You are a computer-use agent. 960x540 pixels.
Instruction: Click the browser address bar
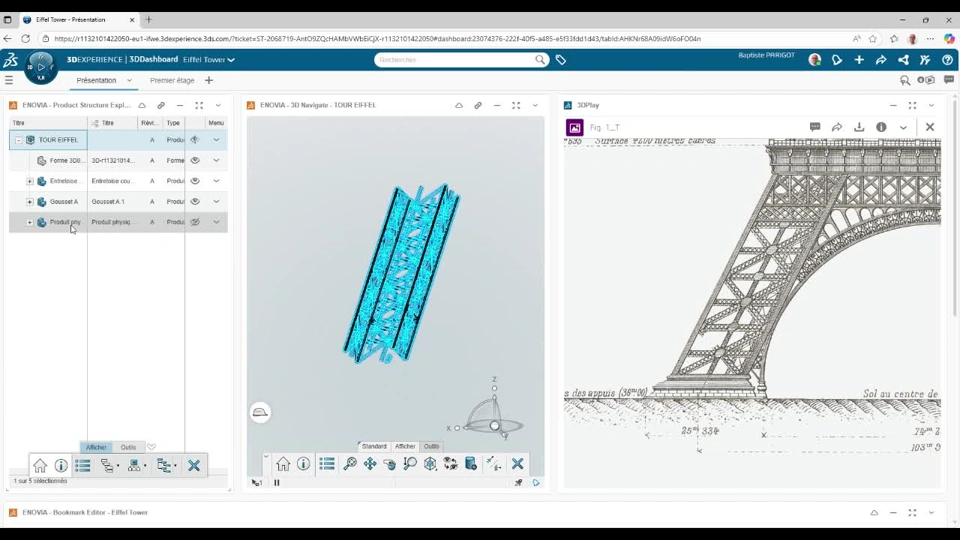[x=447, y=39]
